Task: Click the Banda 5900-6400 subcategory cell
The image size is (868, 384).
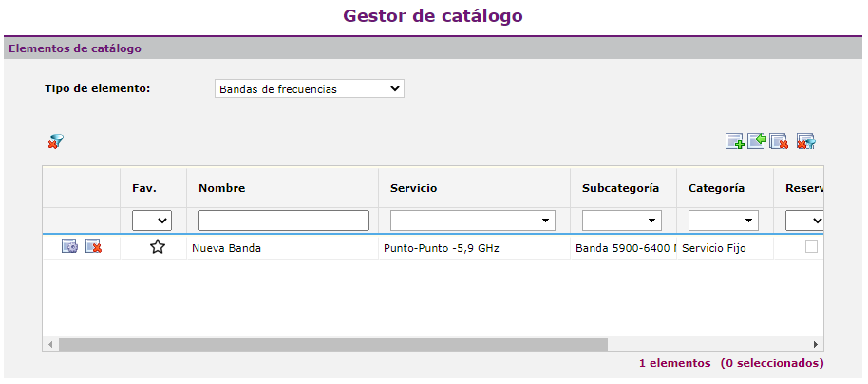Action: coord(623,248)
